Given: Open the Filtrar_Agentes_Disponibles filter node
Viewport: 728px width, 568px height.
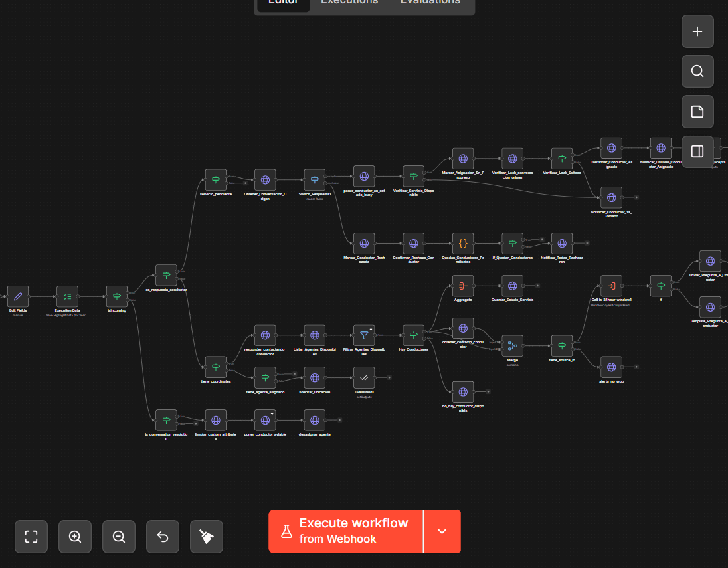Looking at the screenshot, I should [363, 335].
